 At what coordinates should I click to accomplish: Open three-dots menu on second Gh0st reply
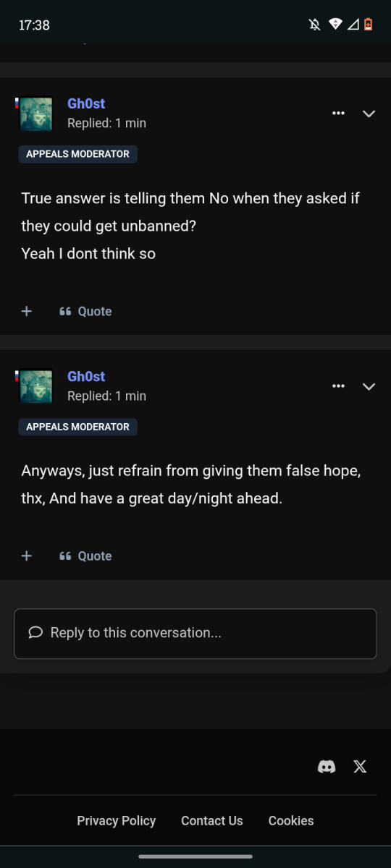point(338,386)
